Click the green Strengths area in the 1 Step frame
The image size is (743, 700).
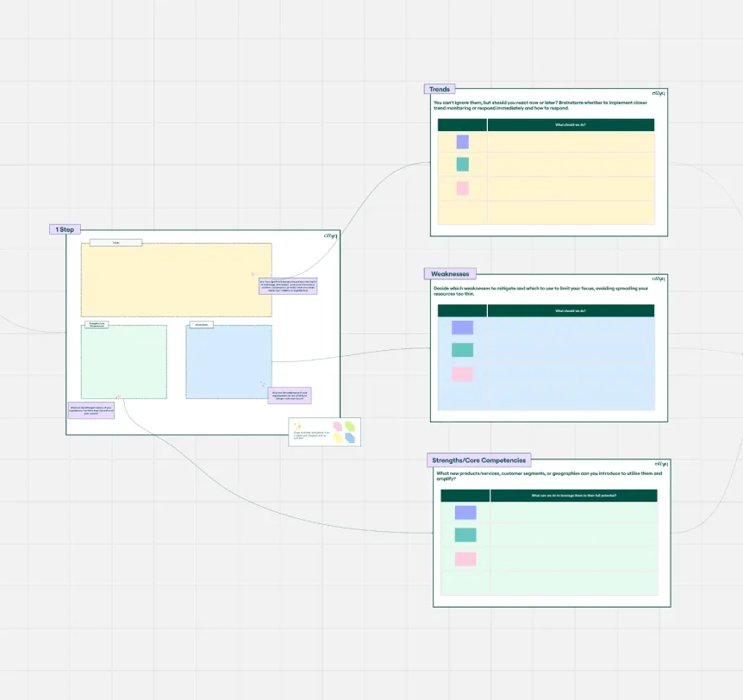(123, 362)
